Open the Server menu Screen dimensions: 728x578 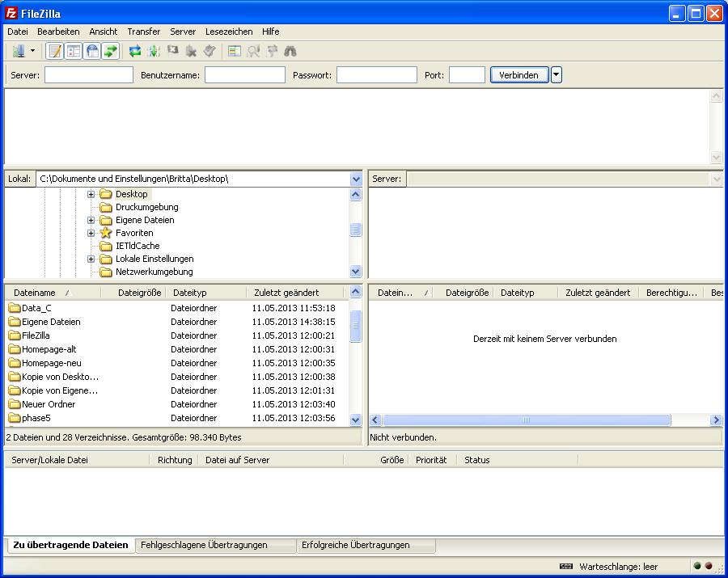(183, 32)
